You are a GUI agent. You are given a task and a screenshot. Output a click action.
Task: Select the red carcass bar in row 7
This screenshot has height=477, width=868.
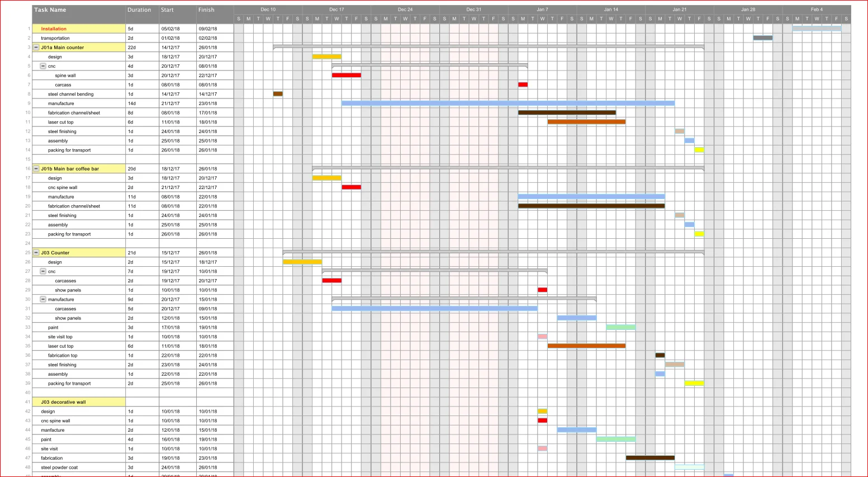coord(523,84)
